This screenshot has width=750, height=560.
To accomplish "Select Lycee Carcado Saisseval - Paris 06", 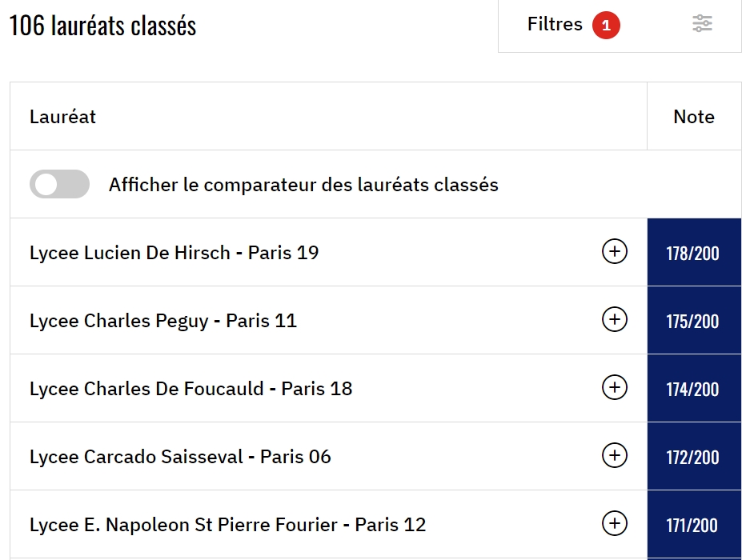I will click(x=180, y=457).
